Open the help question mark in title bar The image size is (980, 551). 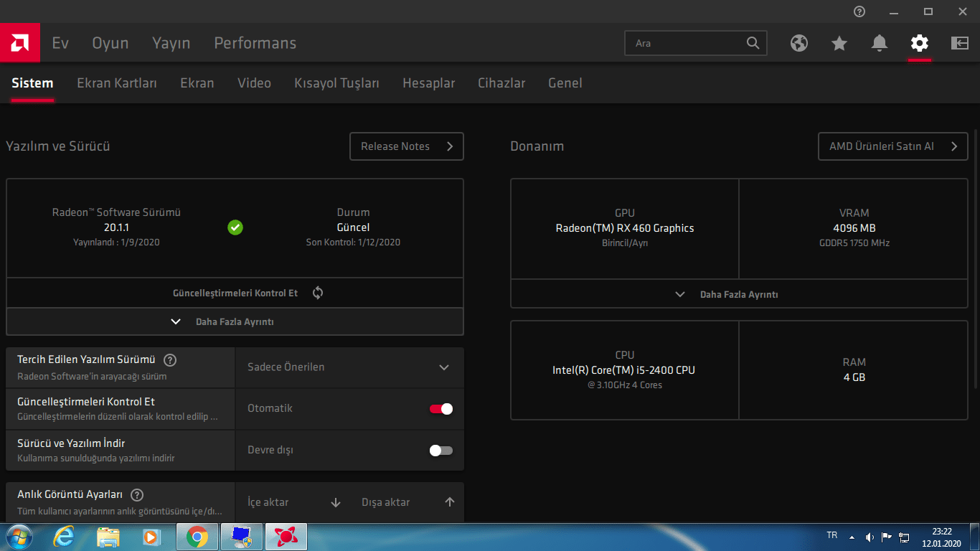tap(859, 11)
